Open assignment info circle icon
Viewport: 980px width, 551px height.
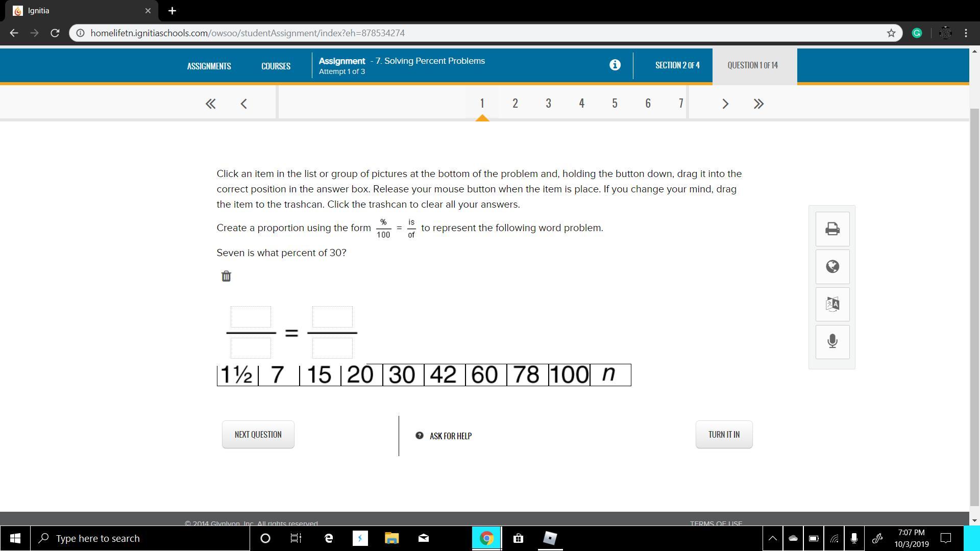point(615,65)
